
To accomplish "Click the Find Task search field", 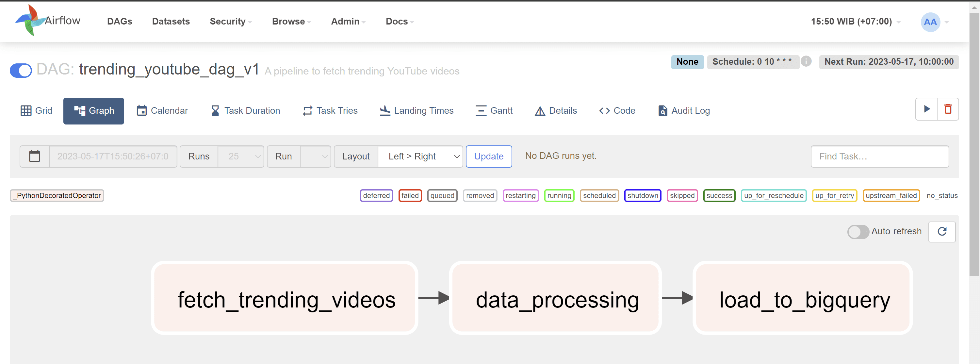I will [x=880, y=156].
